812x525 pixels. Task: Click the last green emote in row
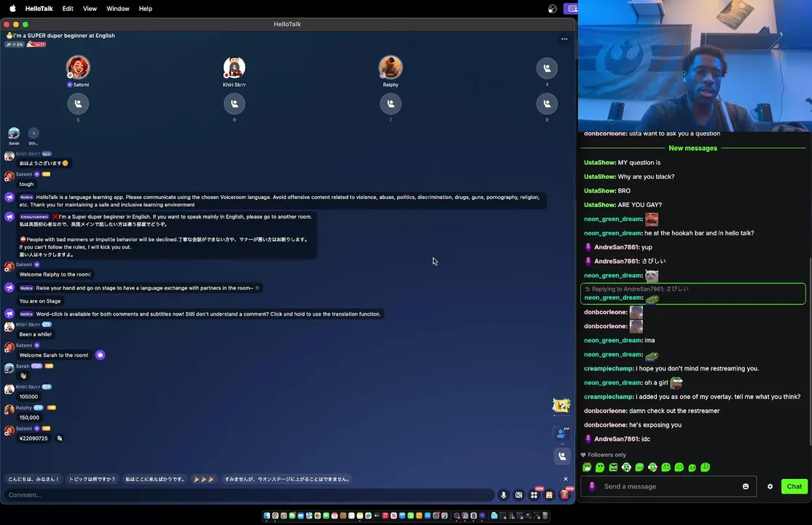pos(706,467)
